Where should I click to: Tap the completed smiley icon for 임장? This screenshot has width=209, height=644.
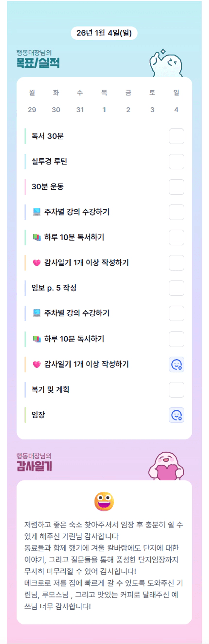[176, 415]
